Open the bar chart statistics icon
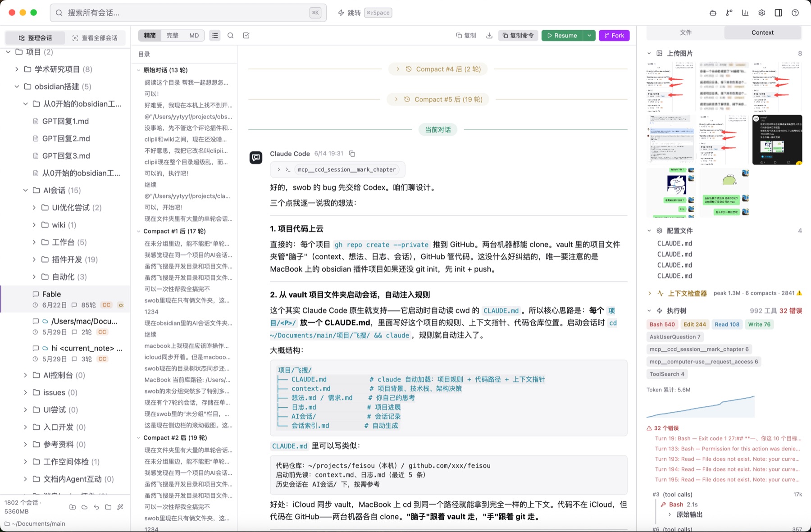 [745, 13]
